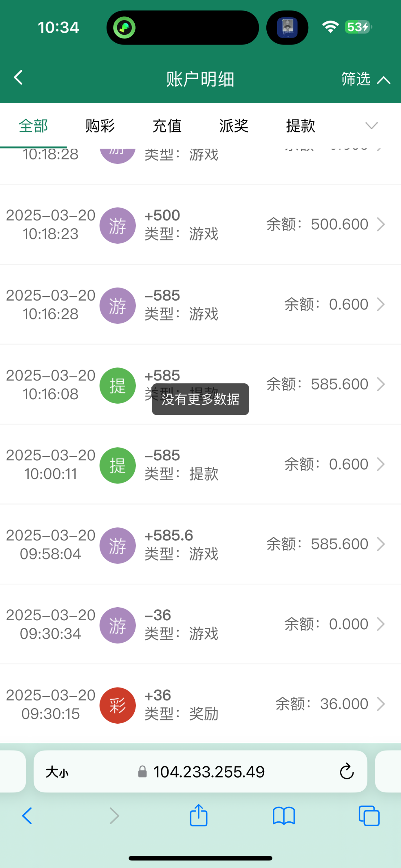Screen dimensions: 401x868
Task: Open the Safari share sheet icon
Action: pos(199,816)
